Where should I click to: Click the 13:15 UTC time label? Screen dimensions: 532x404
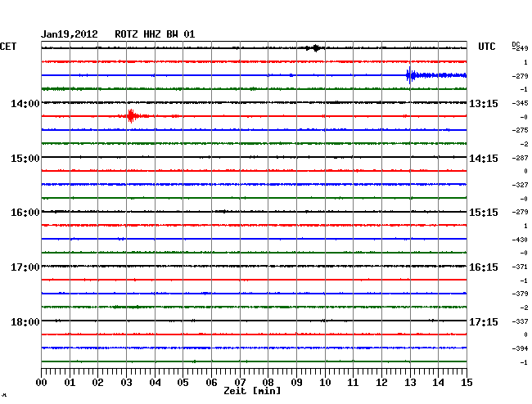[484, 103]
